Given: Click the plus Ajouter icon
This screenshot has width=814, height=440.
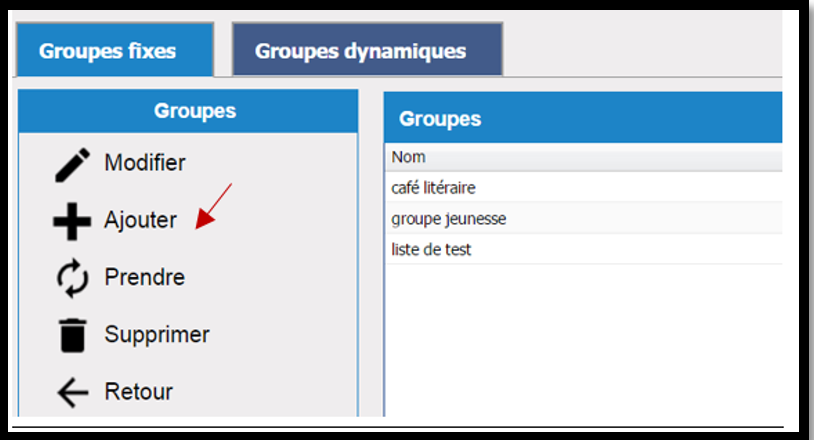Looking at the screenshot, I should click(x=72, y=222).
